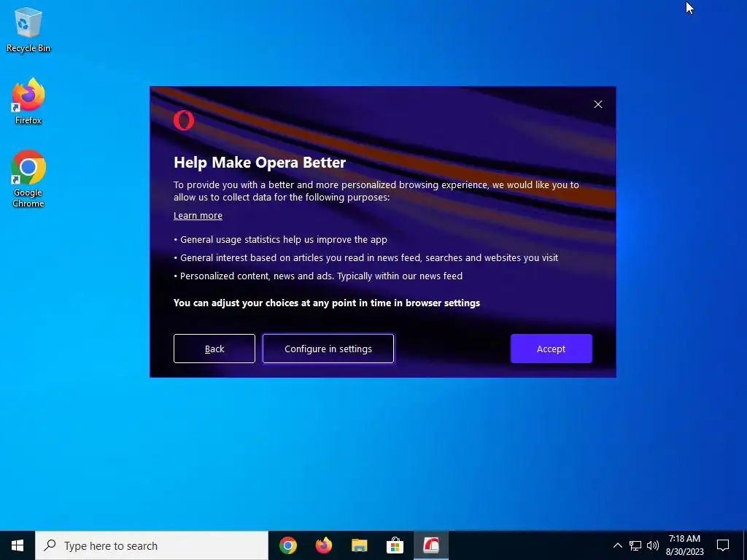747x560 pixels.
Task: Open File Explorer from the taskbar
Action: pyautogui.click(x=359, y=545)
